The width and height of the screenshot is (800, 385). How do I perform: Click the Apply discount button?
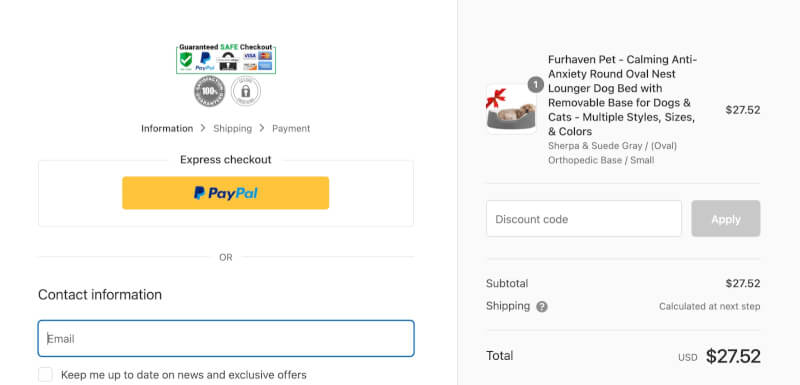point(726,219)
